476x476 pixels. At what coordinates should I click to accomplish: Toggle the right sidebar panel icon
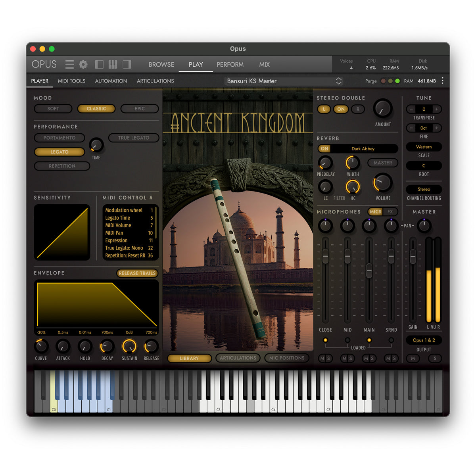(x=127, y=64)
